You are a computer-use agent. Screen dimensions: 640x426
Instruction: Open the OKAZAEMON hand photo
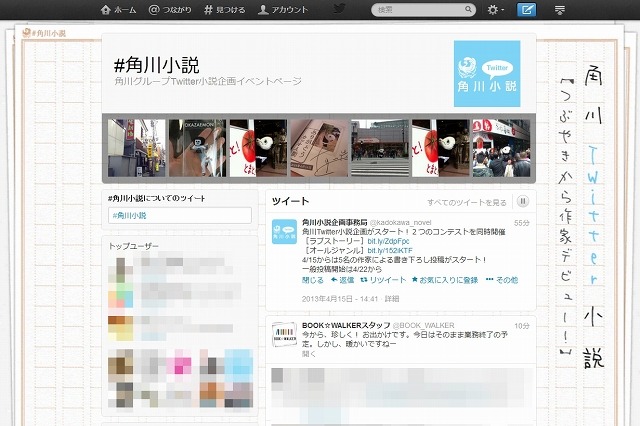pyautogui.click(x=198, y=148)
